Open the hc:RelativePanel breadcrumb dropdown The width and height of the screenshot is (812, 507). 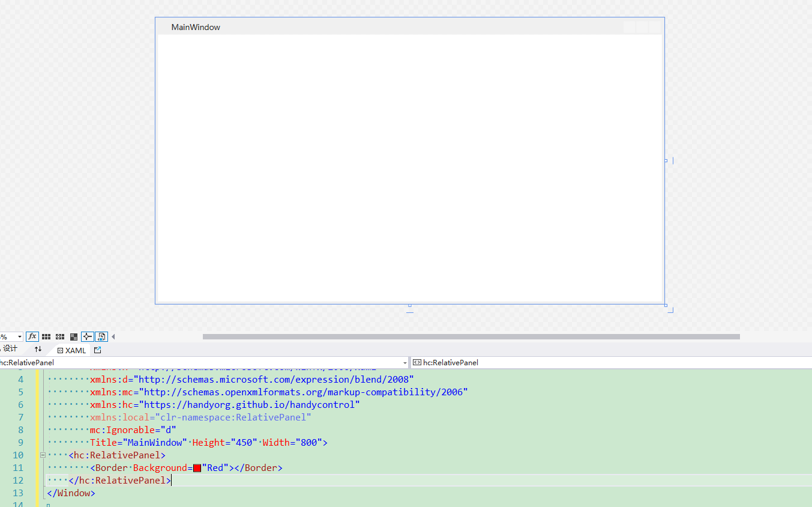click(404, 362)
